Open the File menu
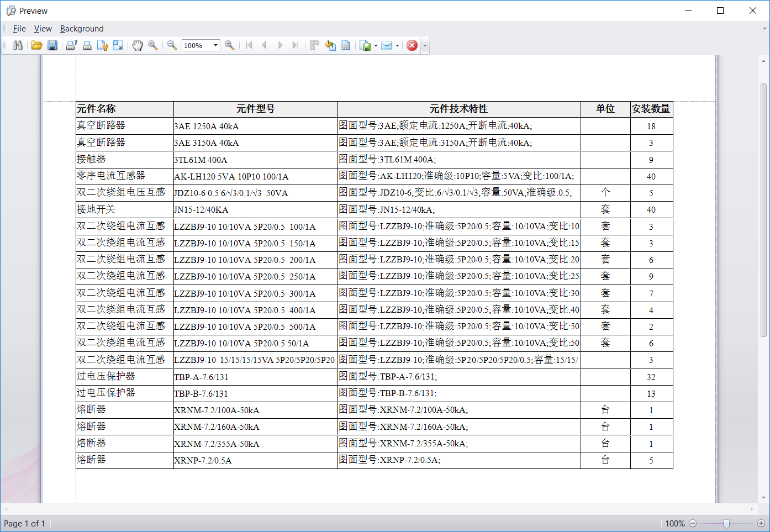Screen dimensions: 770x532 tap(19, 29)
